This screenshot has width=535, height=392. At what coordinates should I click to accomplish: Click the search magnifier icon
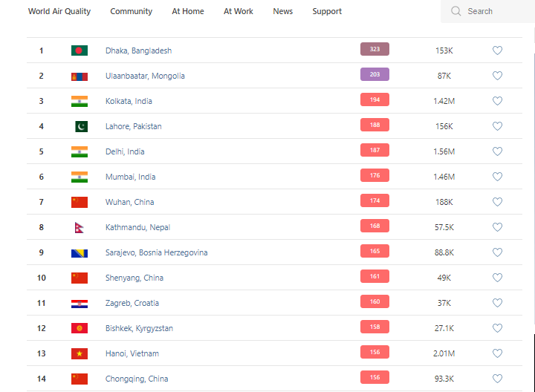pyautogui.click(x=456, y=11)
